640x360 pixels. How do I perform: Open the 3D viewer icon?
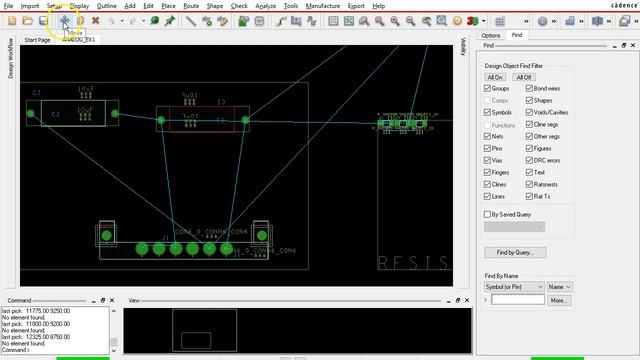coord(472,21)
